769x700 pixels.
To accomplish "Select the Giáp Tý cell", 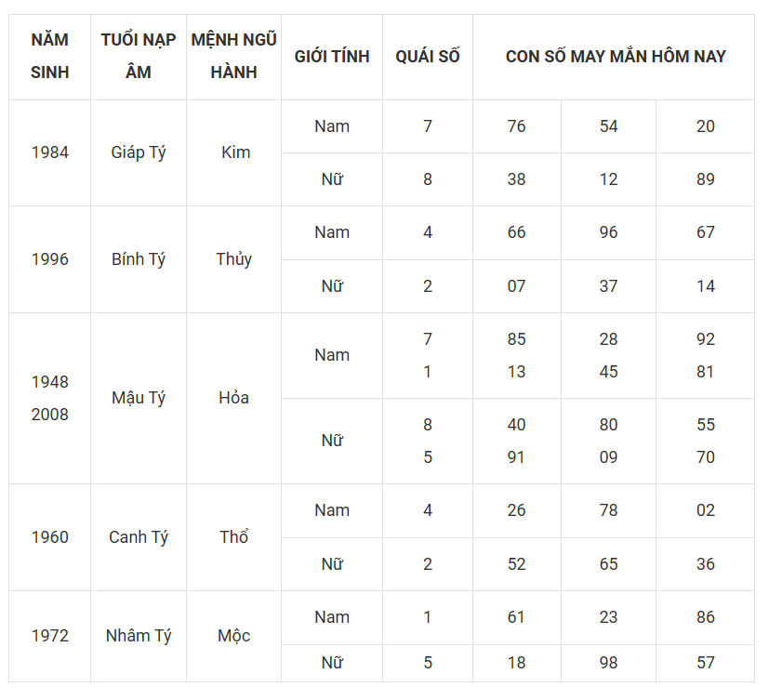I will [139, 153].
